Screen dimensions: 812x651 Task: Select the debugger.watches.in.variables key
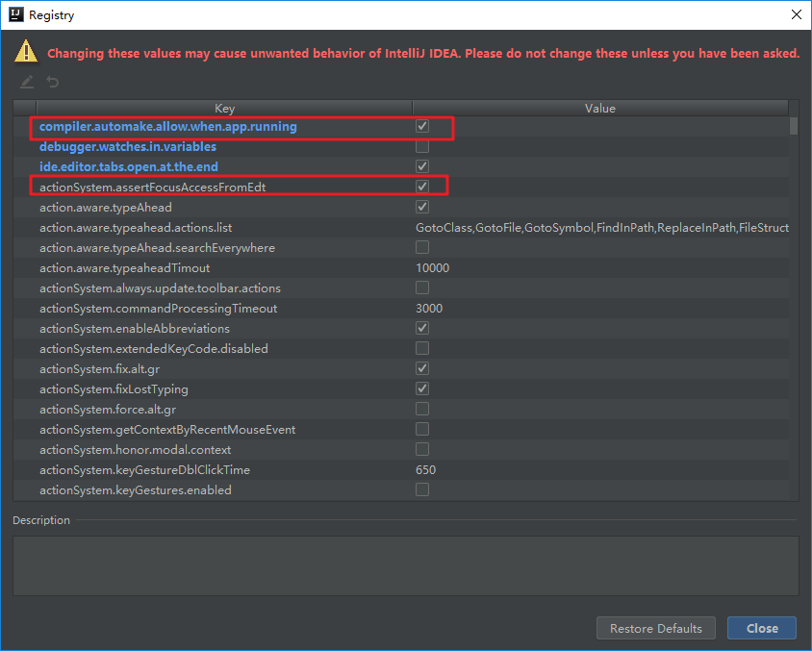(x=128, y=147)
